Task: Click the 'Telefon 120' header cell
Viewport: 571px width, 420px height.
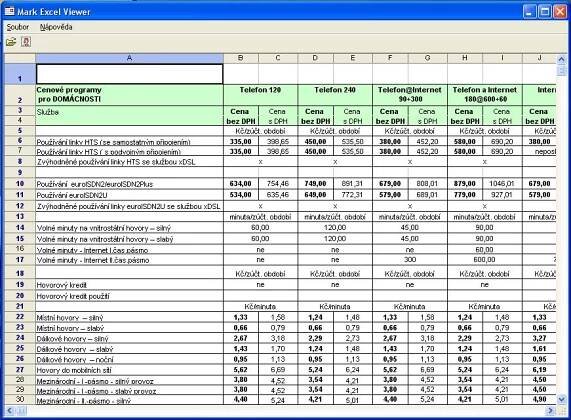Action: [x=260, y=95]
